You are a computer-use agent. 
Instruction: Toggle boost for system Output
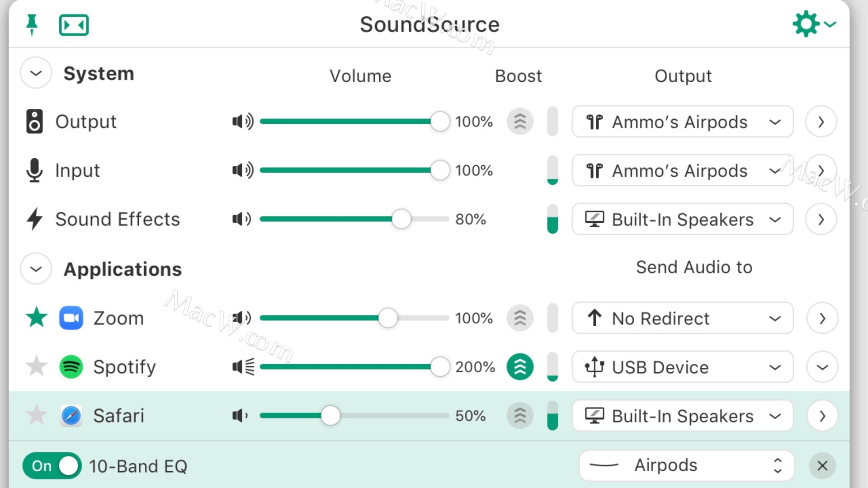pyautogui.click(x=520, y=121)
